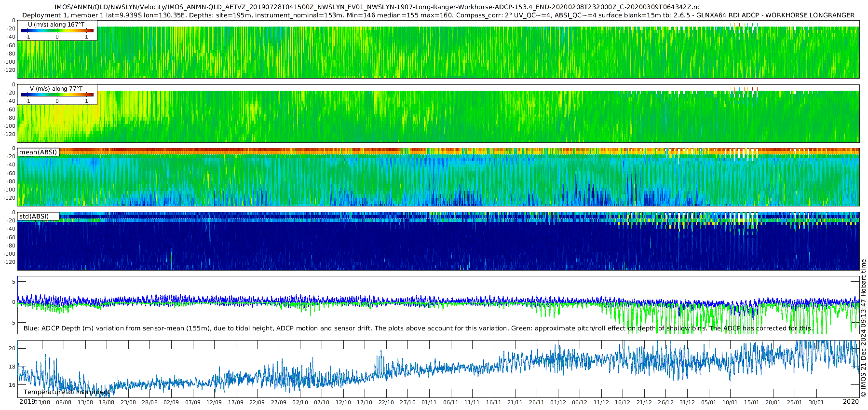
Task: Click the '16/11' date tick label
Action: tap(494, 402)
